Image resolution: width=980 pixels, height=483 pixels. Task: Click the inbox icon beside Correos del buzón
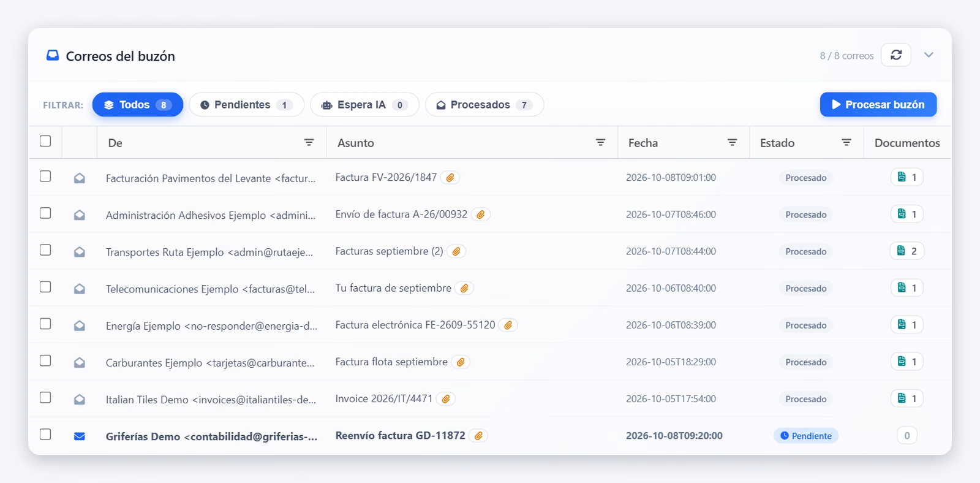click(x=53, y=56)
